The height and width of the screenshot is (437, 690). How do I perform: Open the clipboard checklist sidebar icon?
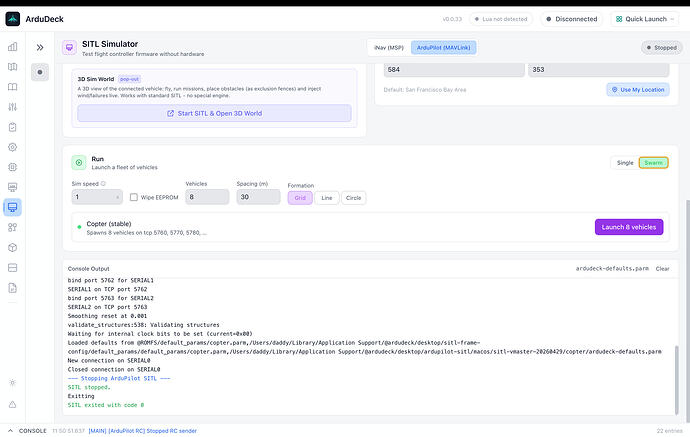pyautogui.click(x=12, y=127)
